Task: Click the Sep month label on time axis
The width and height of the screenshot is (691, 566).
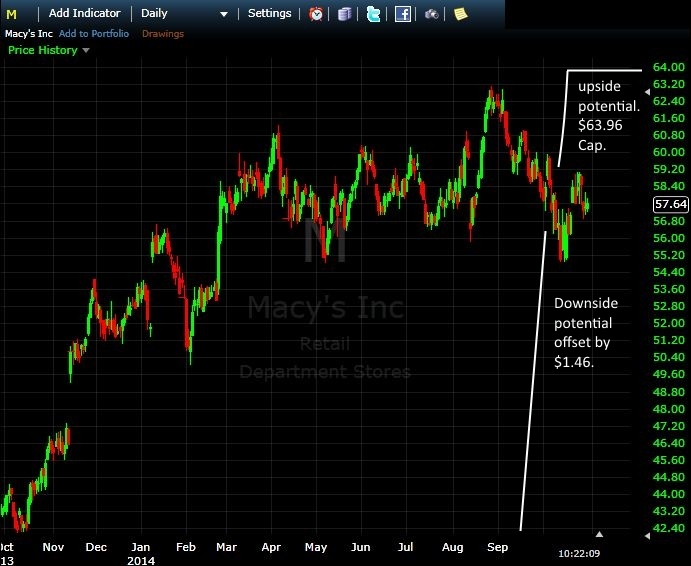Action: click(x=498, y=547)
